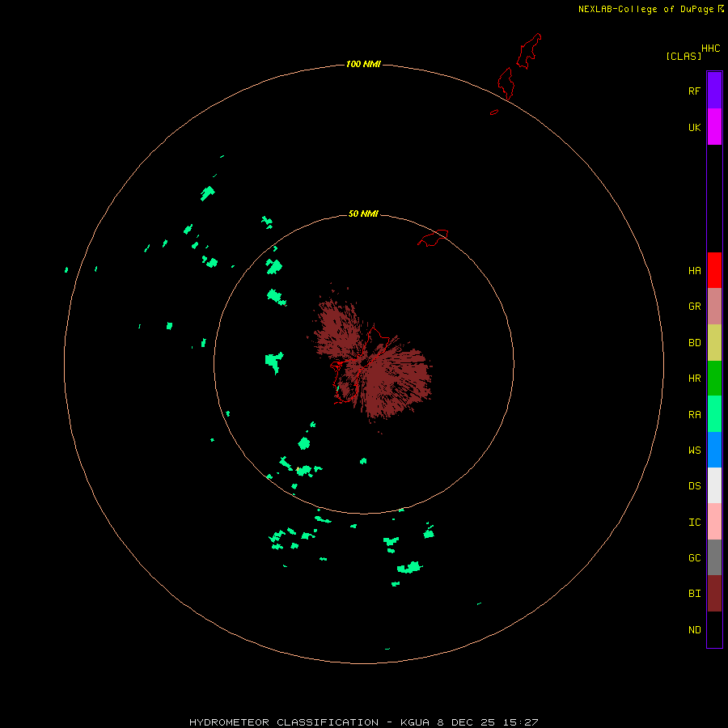Click the [CLAS] label above legend
The height and width of the screenshot is (728, 728).
[684, 56]
